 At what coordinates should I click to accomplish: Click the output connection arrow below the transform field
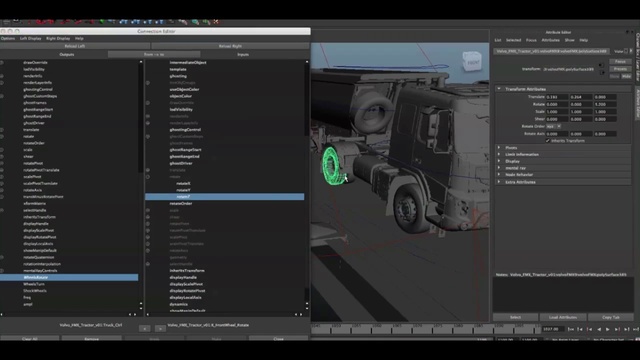coord(601,72)
